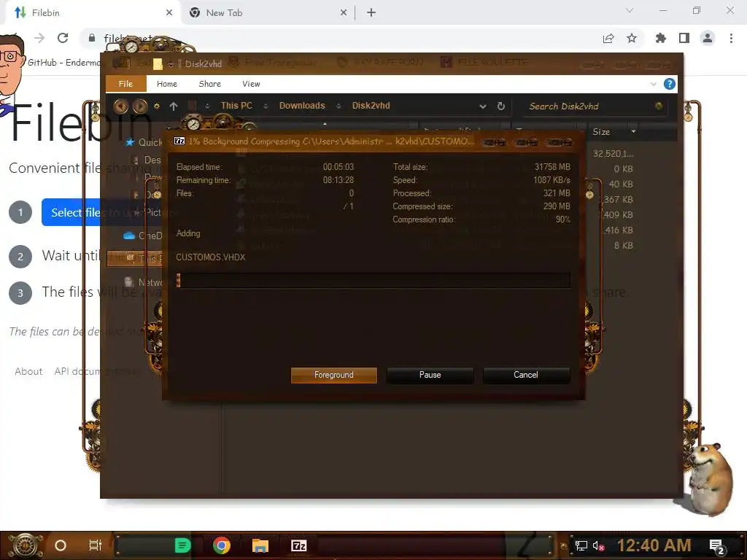Open 7-Zip from the taskbar
This screenshot has height=560, width=747.
pos(298,545)
